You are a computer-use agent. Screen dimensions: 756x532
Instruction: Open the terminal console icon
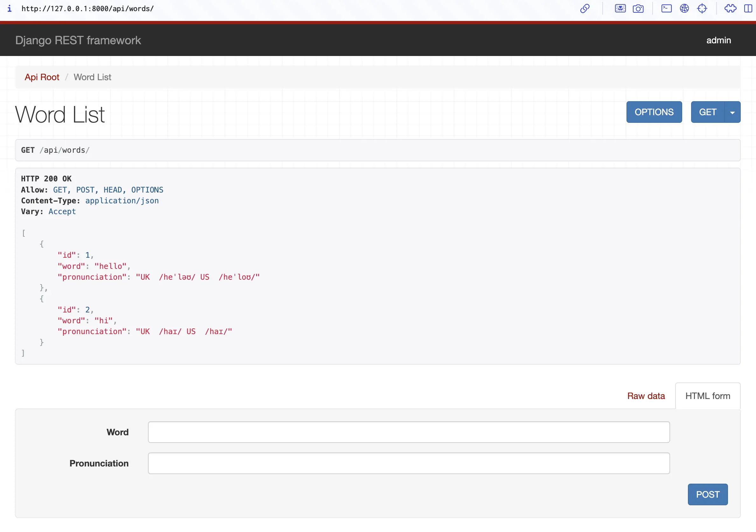pos(666,9)
